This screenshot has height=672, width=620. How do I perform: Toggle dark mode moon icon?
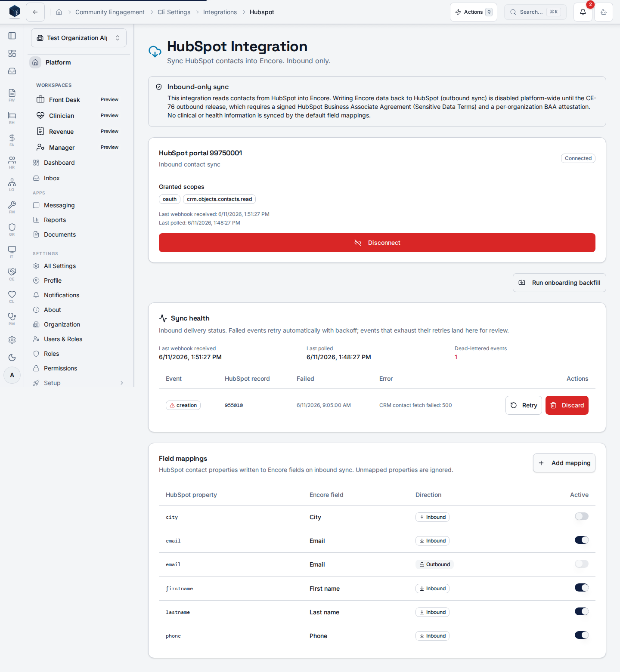pos(12,358)
